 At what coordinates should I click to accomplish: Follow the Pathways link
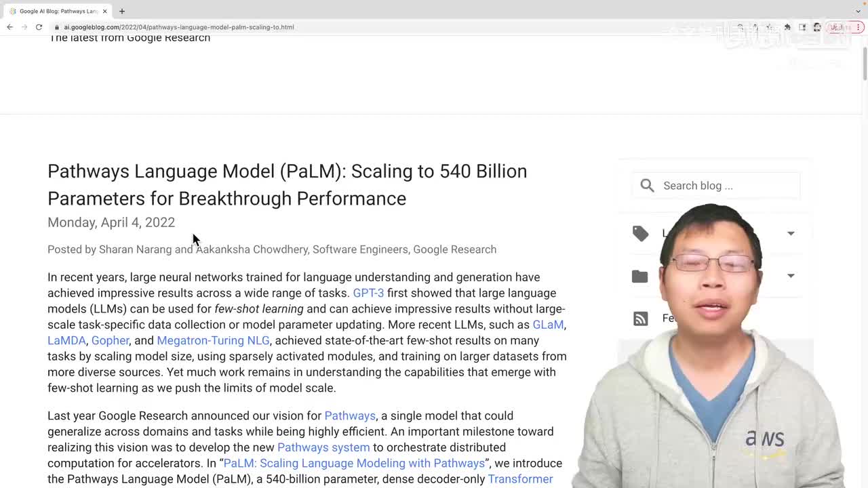[350, 415]
